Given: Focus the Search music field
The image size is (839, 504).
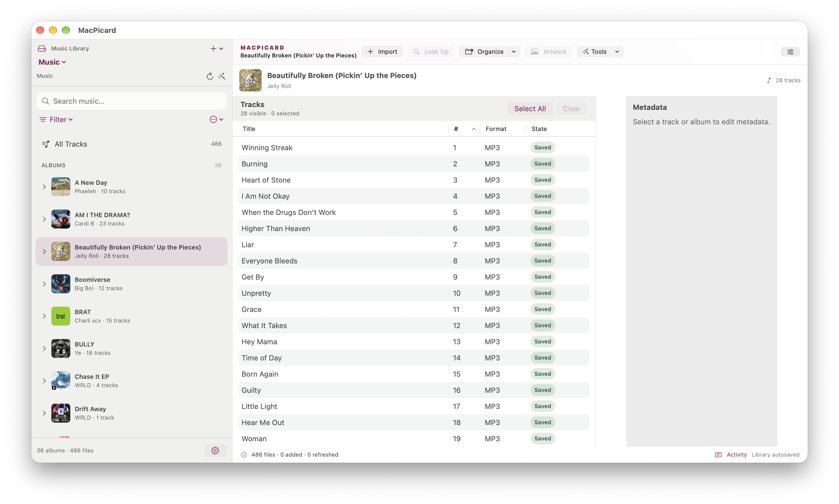Looking at the screenshot, I should coord(132,101).
